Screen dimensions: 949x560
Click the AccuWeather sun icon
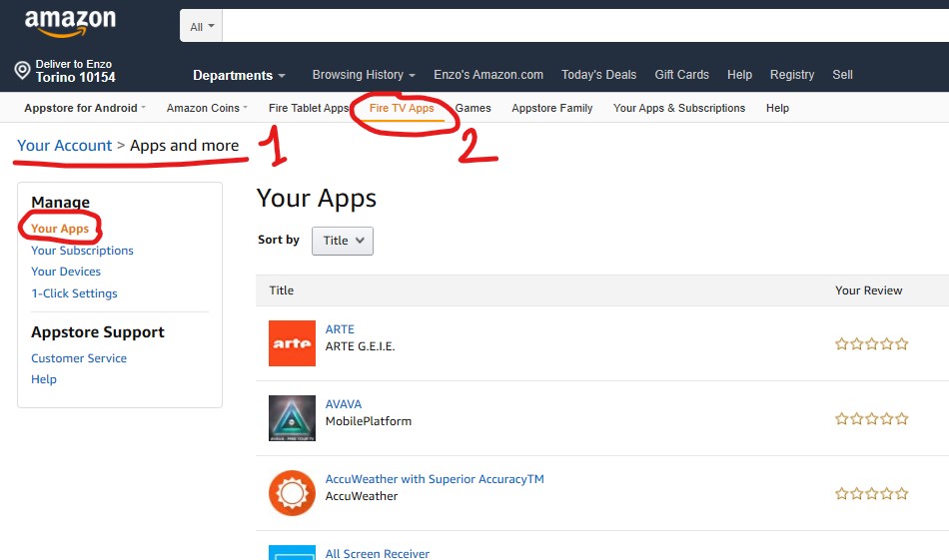pyautogui.click(x=292, y=493)
